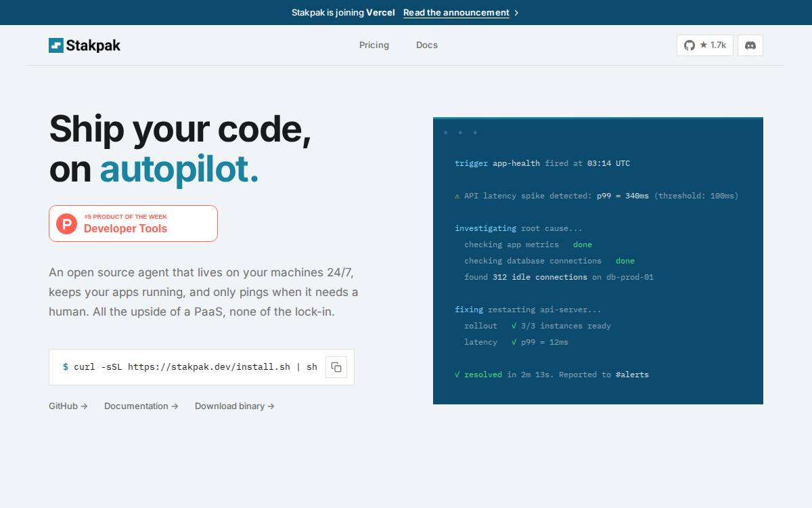Click the 'rollout 3/3 instances ready' line

[x=537, y=326]
